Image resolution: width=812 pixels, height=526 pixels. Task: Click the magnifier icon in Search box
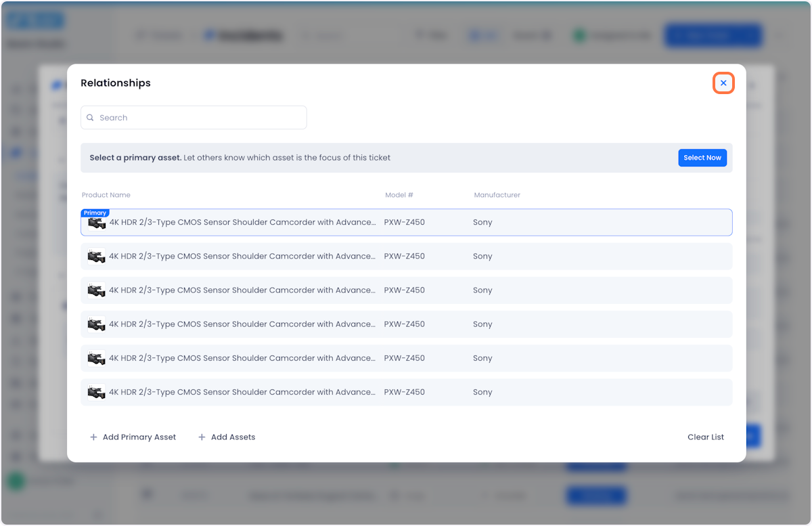[x=90, y=118]
